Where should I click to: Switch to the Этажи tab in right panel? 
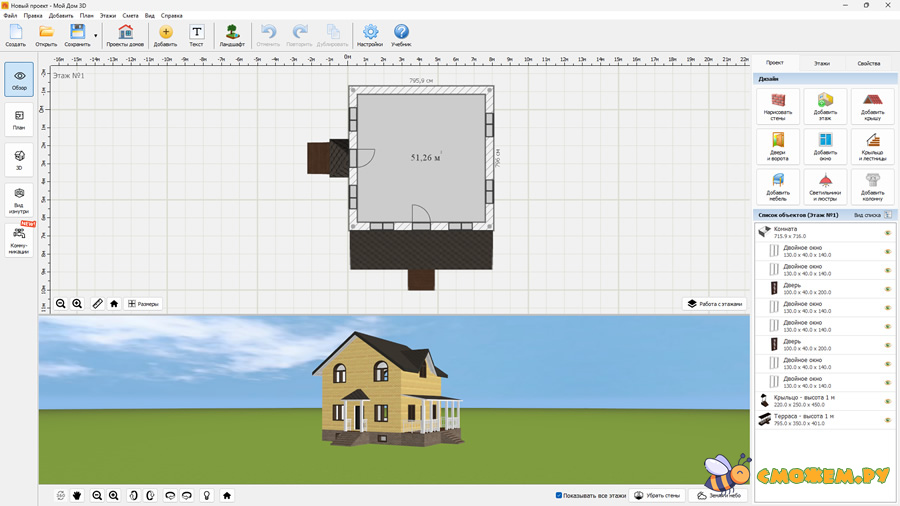(821, 63)
